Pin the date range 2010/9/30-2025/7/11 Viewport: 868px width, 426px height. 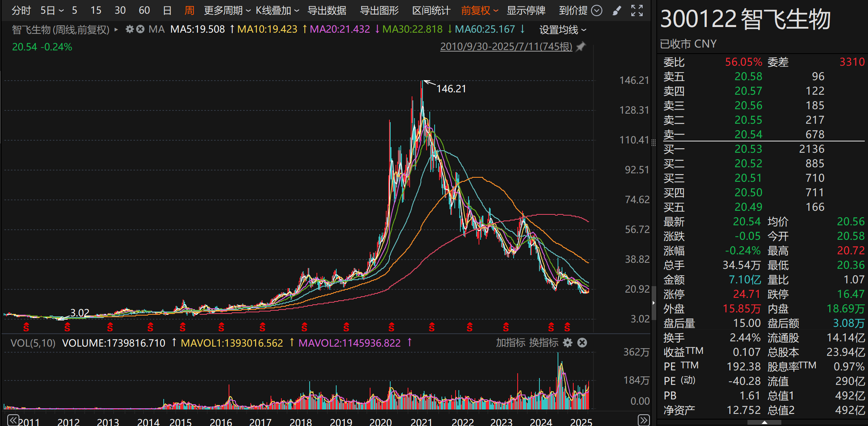(581, 47)
